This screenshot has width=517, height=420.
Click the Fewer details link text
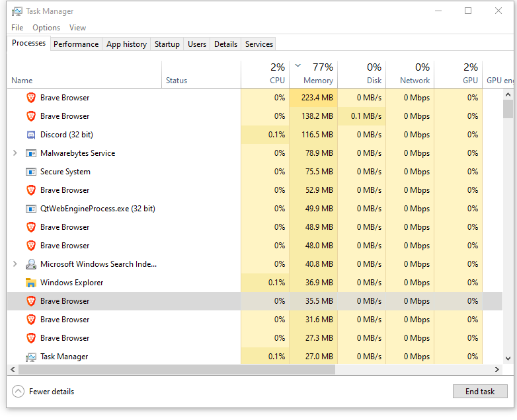pos(52,392)
